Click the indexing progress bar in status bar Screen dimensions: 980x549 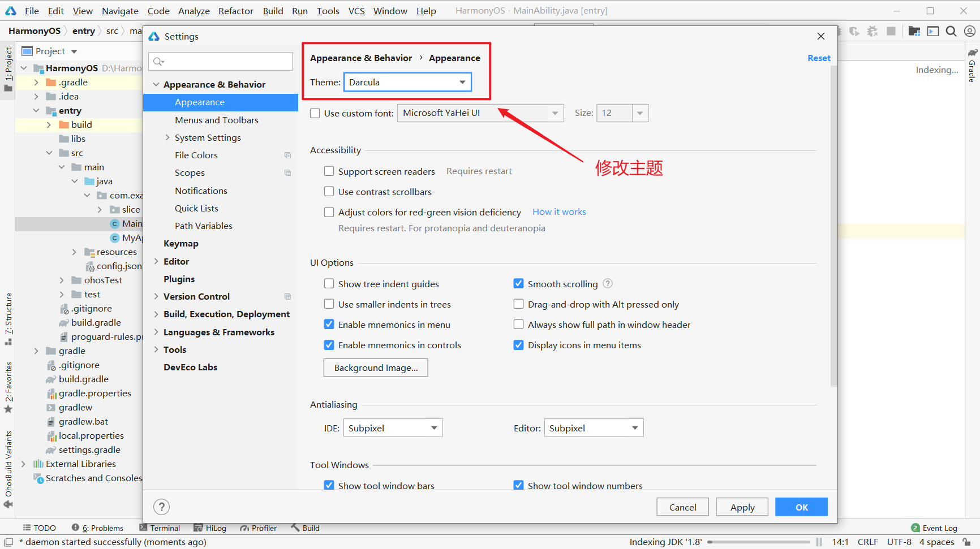[759, 542]
